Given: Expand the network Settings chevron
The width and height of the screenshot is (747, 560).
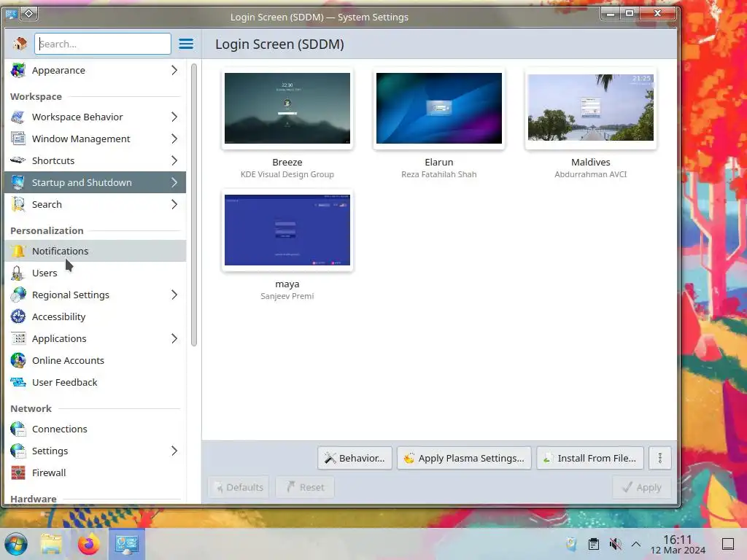Looking at the screenshot, I should (x=174, y=451).
